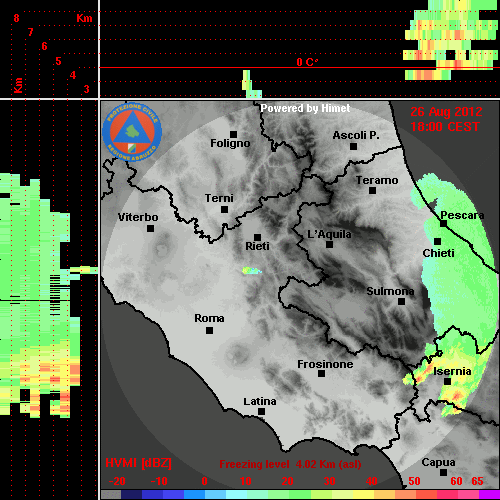500x500 pixels.
Task: Click the 'Chieti' city label
Action: coord(438,253)
